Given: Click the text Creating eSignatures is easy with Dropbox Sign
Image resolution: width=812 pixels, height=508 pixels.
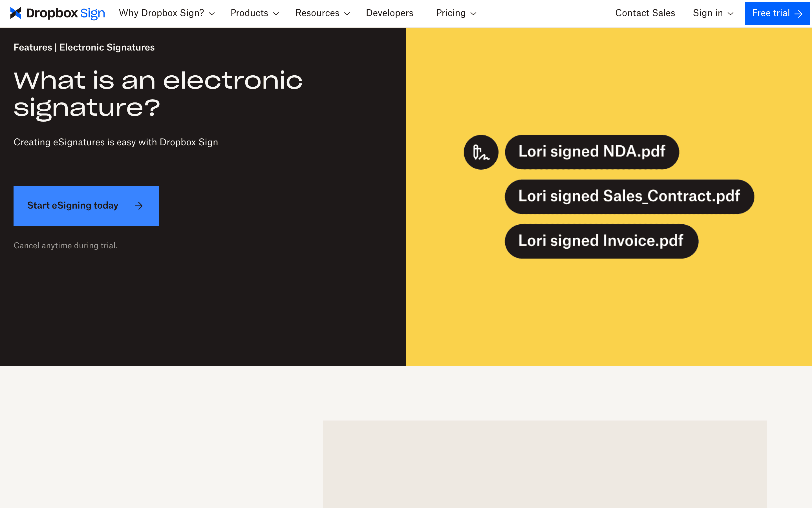Looking at the screenshot, I should (x=116, y=142).
